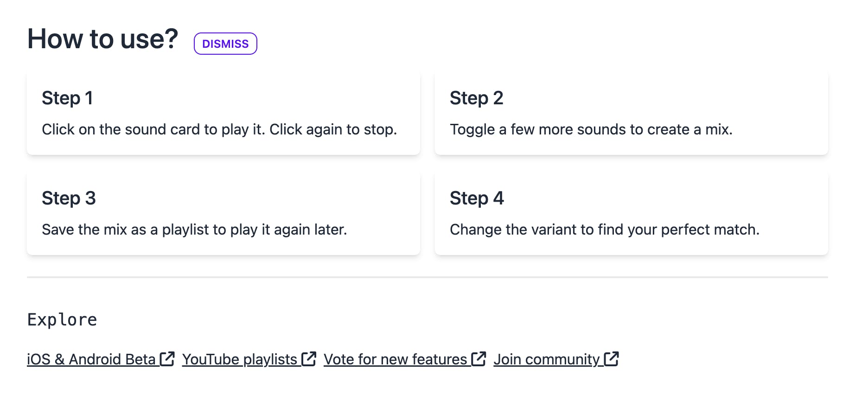The image size is (868, 408).
Task: Click the horizontal divider above Explore
Action: pyautogui.click(x=427, y=277)
